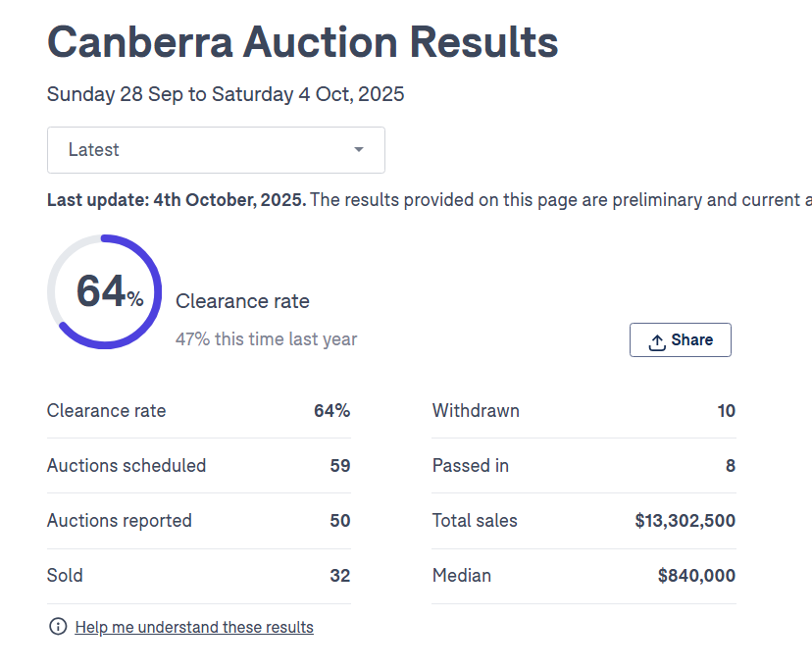Click the Sunday 28 Sep date range text

(x=226, y=94)
